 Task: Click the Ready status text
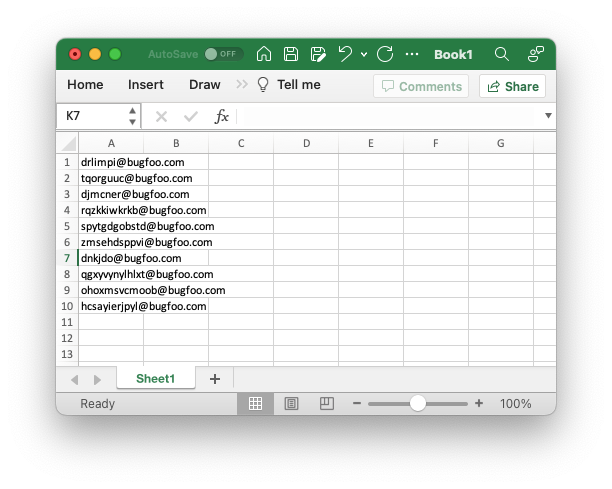click(98, 404)
